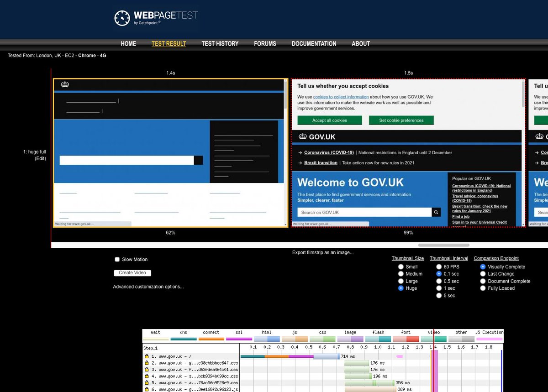Screen dimensions: 548x392
Task: Open TEST HISTORY in the navigation bar
Action: point(220,44)
